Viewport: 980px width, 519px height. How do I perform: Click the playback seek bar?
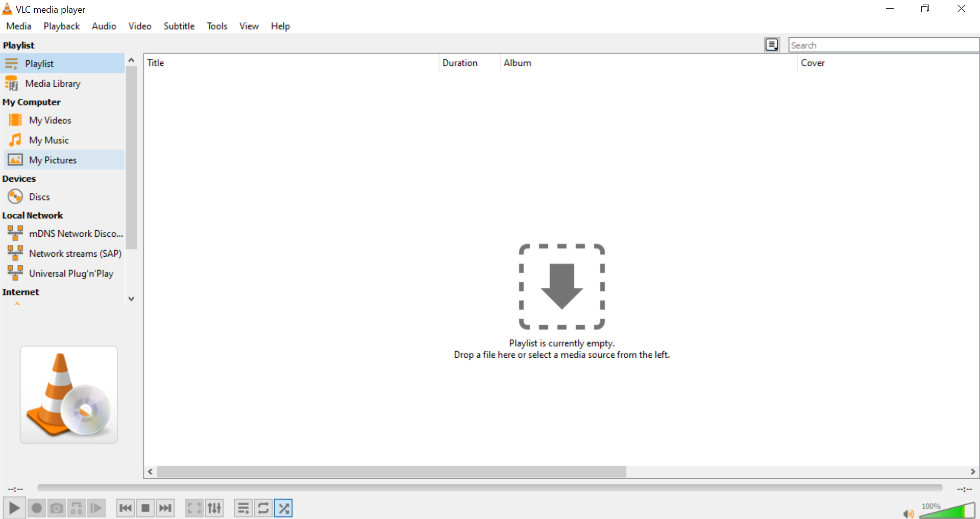click(x=490, y=488)
